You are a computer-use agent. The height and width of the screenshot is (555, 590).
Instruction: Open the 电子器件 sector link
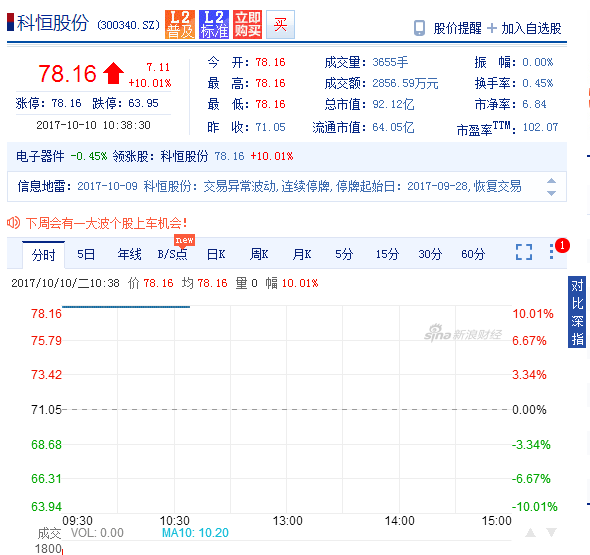(40, 156)
